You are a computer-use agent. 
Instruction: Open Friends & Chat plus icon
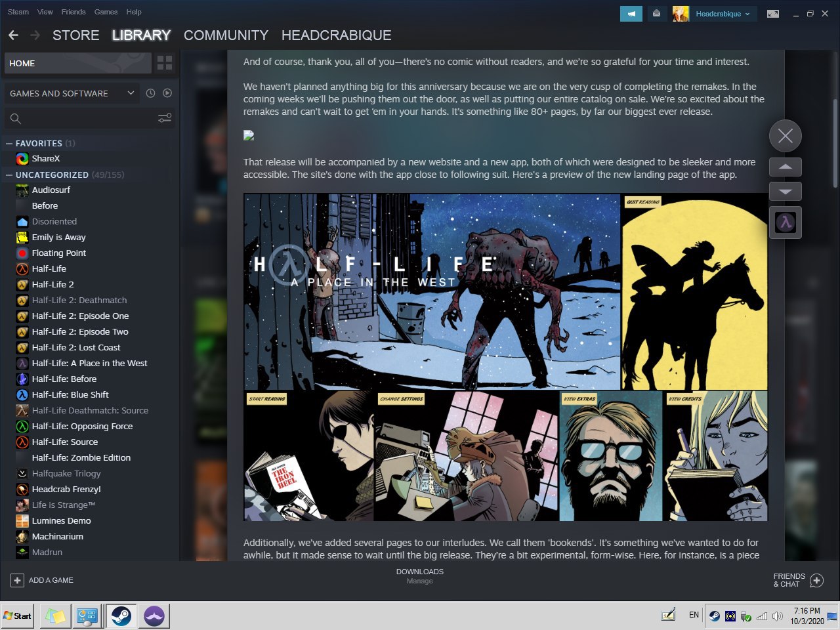click(x=816, y=580)
